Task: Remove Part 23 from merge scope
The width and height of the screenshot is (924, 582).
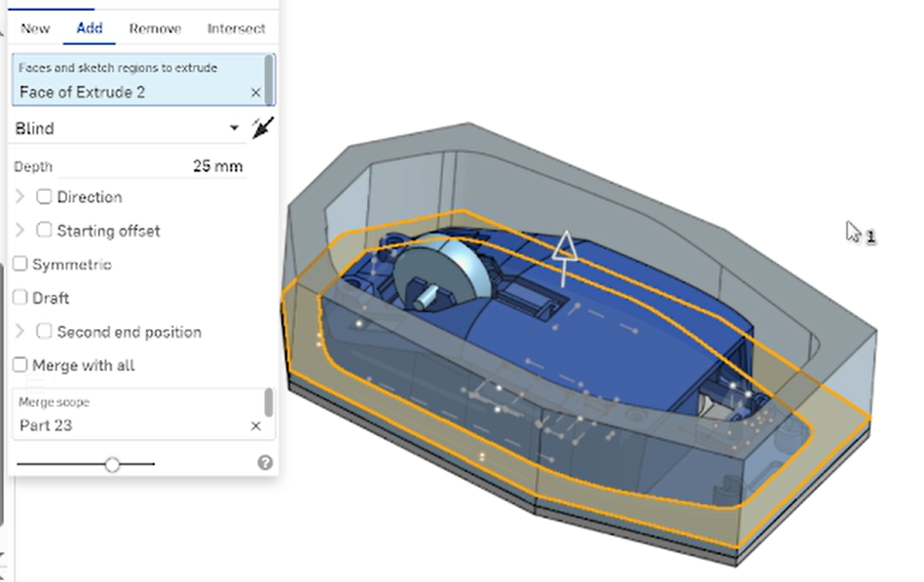Action: pyautogui.click(x=255, y=425)
